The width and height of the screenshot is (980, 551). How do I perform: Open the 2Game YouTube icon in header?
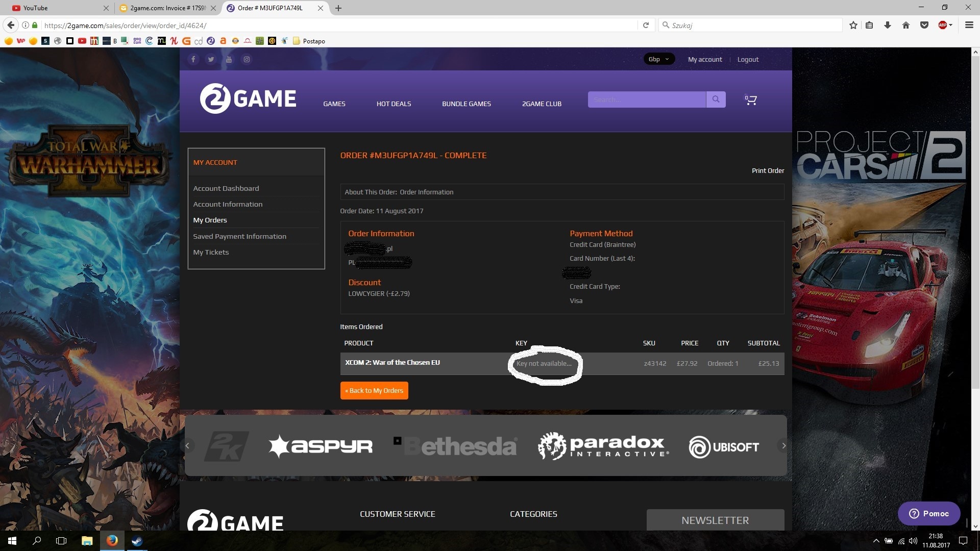[x=229, y=59]
